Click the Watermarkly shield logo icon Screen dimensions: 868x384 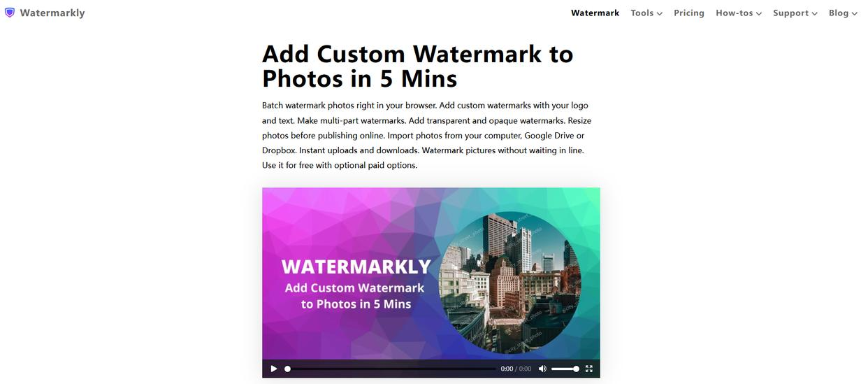click(x=10, y=13)
